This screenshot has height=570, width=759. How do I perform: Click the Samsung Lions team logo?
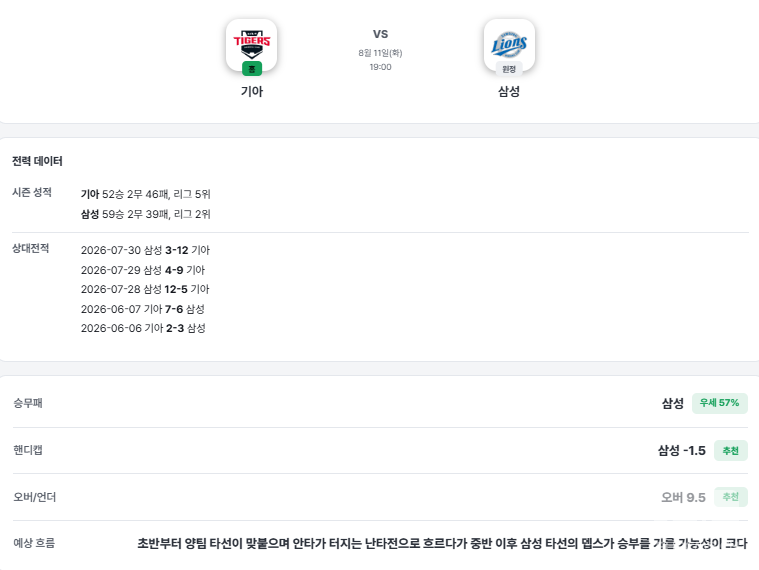[509, 44]
